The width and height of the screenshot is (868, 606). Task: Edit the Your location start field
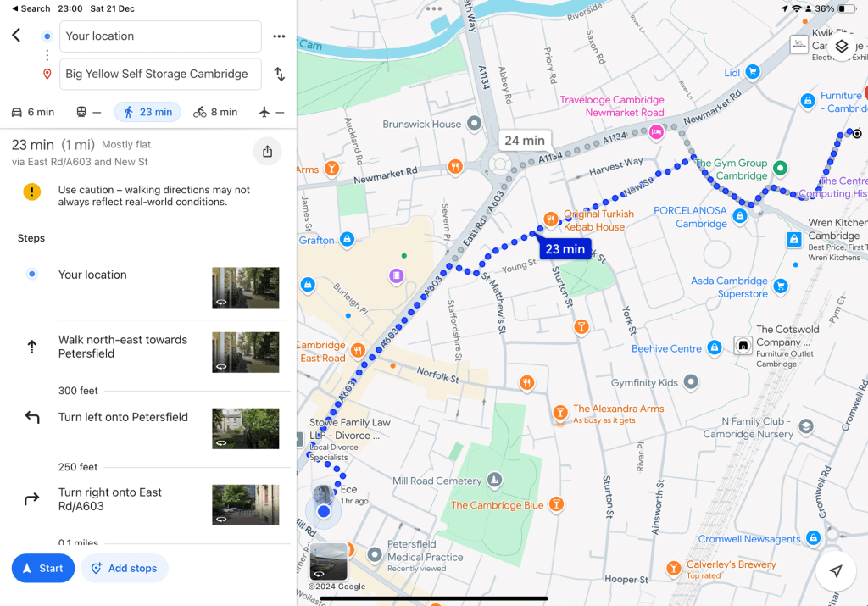160,36
